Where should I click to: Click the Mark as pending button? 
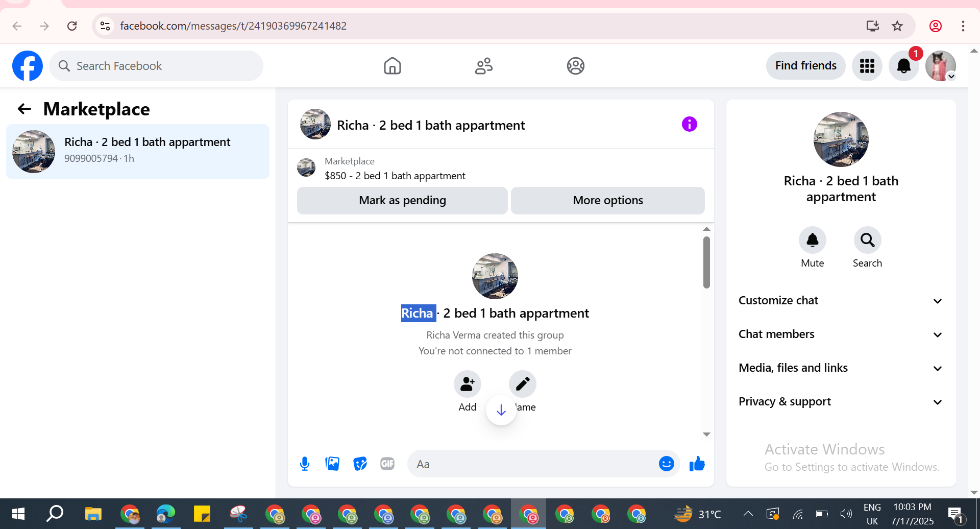click(x=402, y=200)
